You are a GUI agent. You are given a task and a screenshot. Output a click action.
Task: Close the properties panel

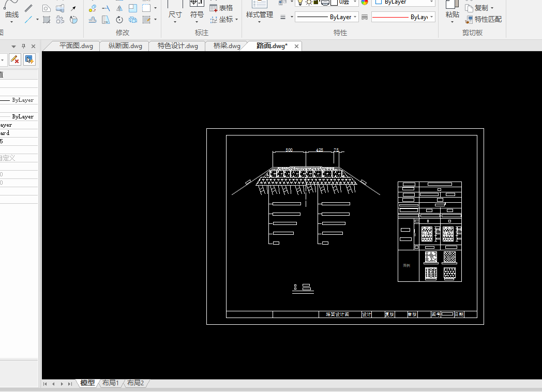point(33,47)
